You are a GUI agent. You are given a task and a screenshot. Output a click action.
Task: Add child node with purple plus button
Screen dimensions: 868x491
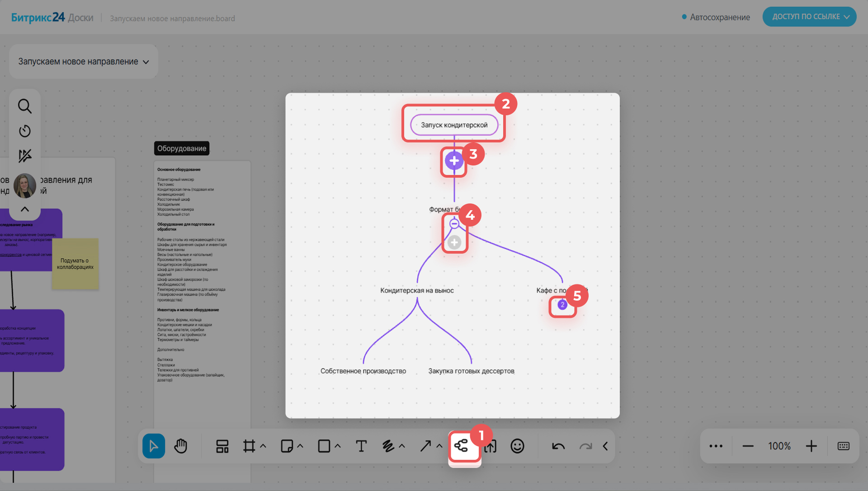tap(454, 161)
